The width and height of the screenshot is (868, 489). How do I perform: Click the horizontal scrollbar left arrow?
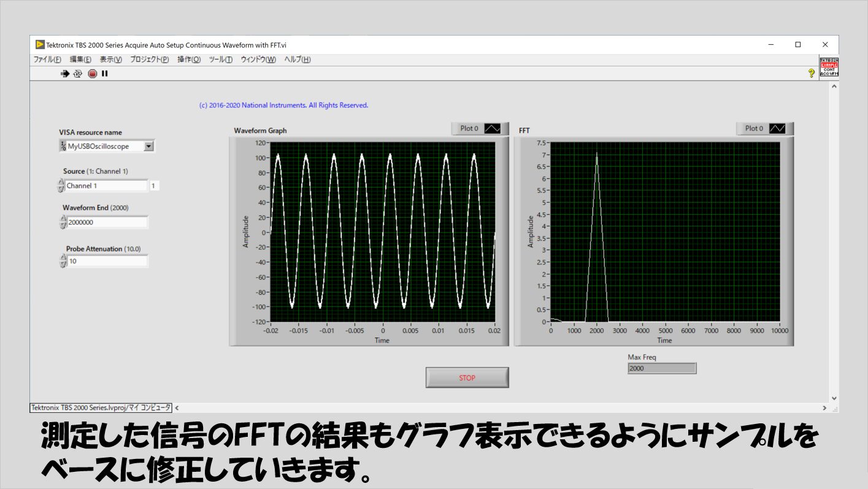pos(178,407)
